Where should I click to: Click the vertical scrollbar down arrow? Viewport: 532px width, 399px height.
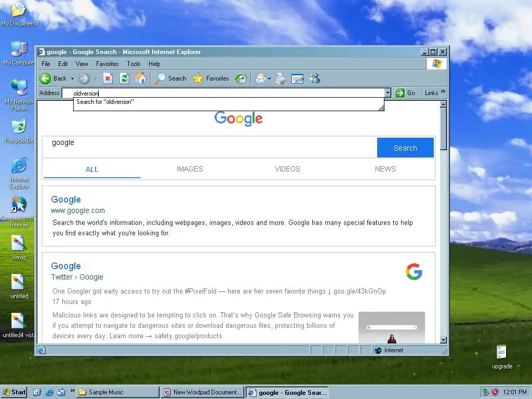[x=443, y=340]
